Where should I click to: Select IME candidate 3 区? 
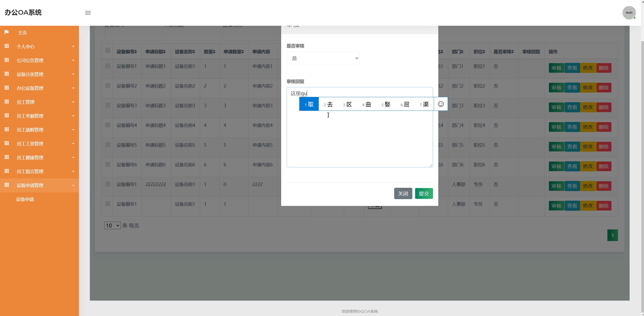[347, 104]
